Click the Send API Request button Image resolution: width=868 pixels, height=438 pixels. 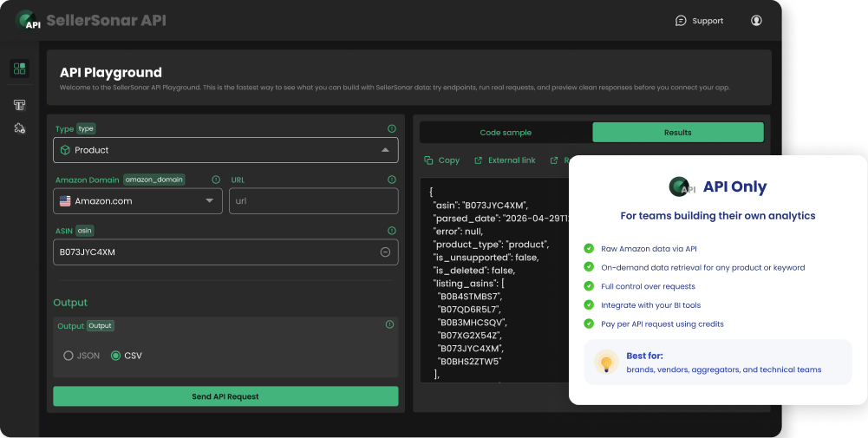coord(225,396)
